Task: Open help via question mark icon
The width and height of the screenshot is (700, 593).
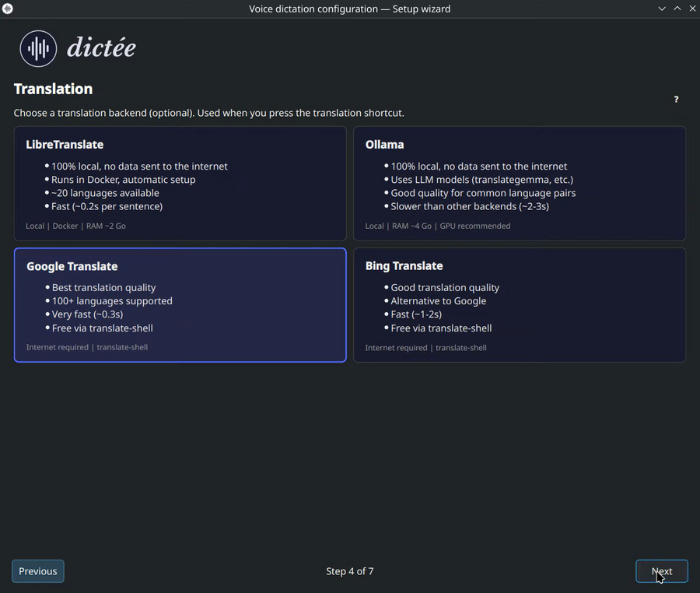Action: pyautogui.click(x=676, y=99)
